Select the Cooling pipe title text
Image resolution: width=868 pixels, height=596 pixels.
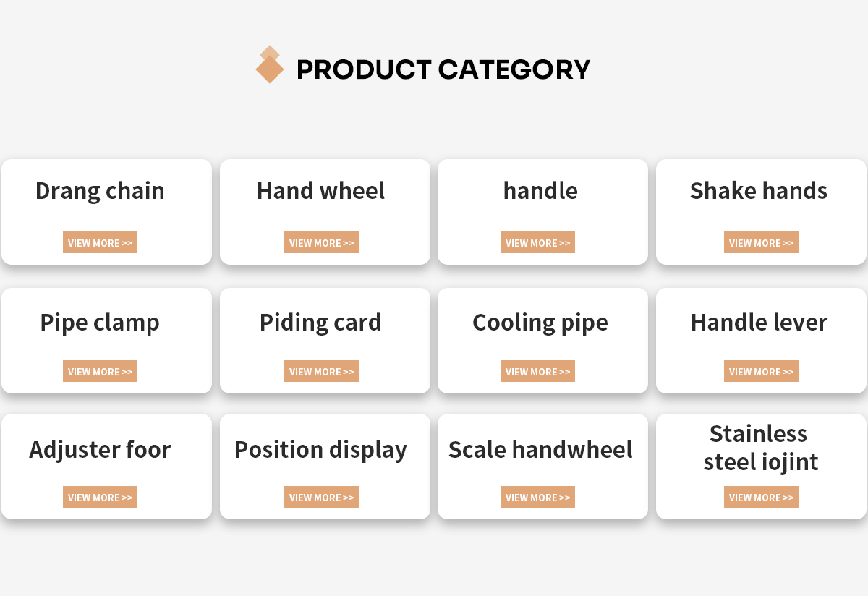[540, 323]
